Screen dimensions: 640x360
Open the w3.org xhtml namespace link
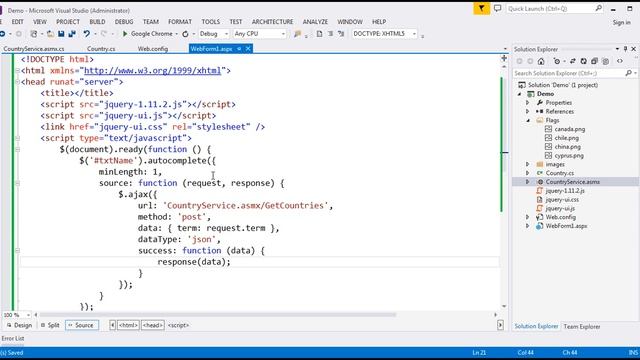[152, 71]
